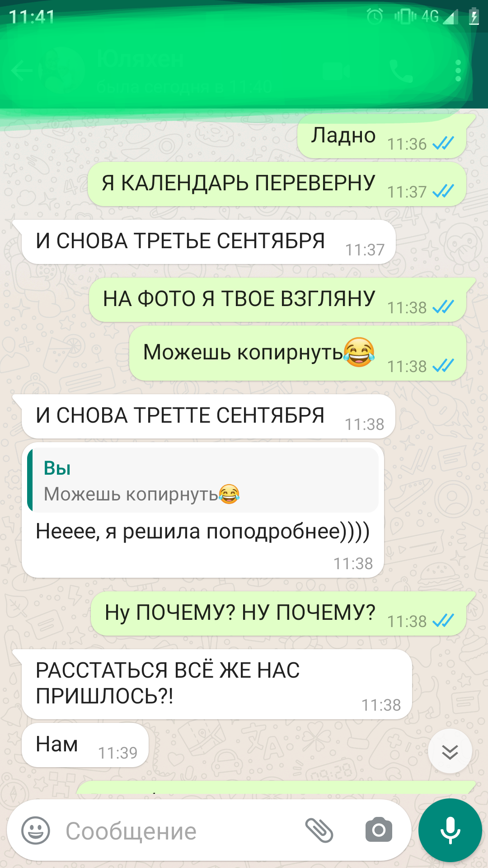
Task: Tap the quoted reply Можешь копирнуть preview
Action: click(x=203, y=480)
